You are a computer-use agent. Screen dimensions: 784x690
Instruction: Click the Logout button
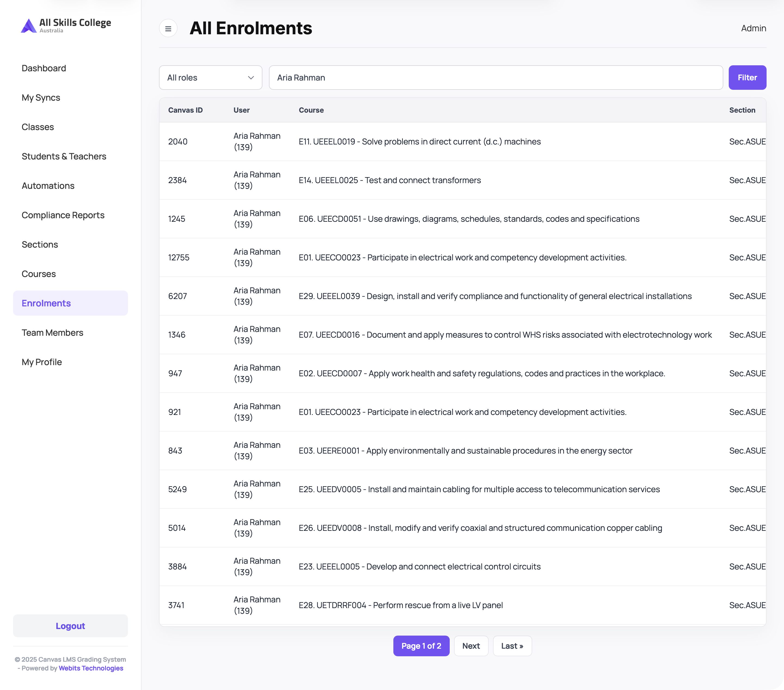tap(71, 626)
